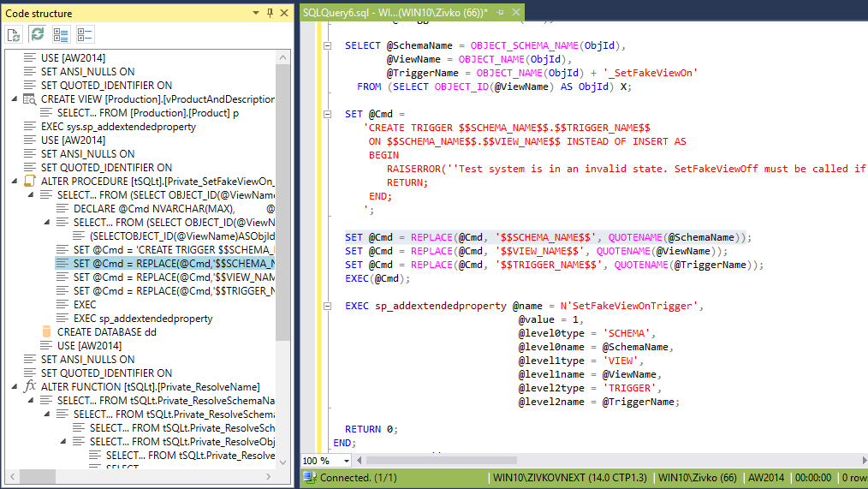This screenshot has height=489, width=868.
Task: Collapse the EXEC sp_addextendedproperty code block in editor
Action: click(x=327, y=306)
